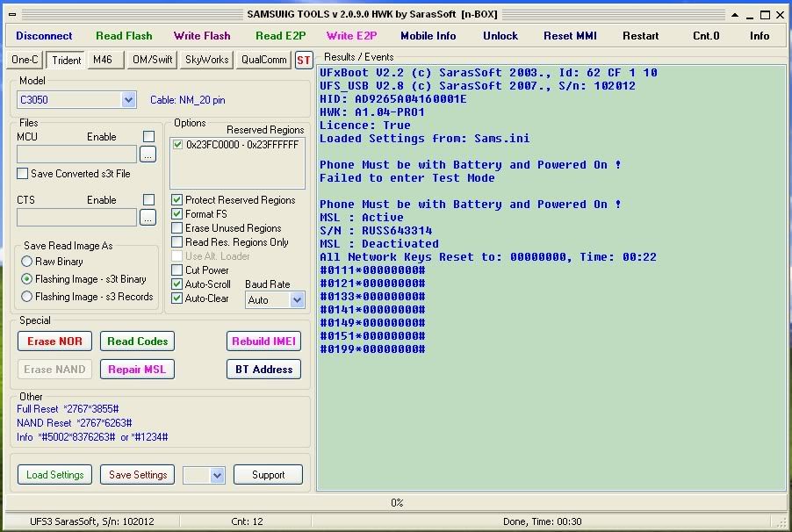Click Write E2P in the toolbar
Screen dimensions: 792x532
351,36
